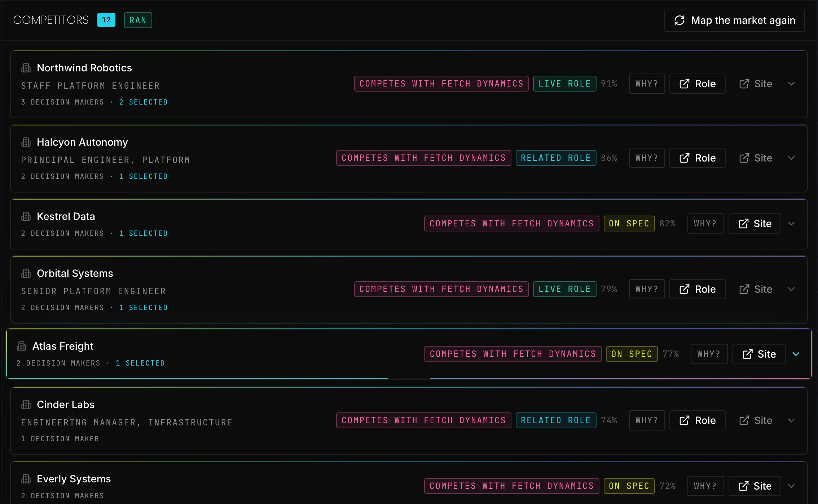Open the Role link for Orbital Systems
Image resolution: width=818 pixels, height=504 pixels.
pyautogui.click(x=697, y=289)
